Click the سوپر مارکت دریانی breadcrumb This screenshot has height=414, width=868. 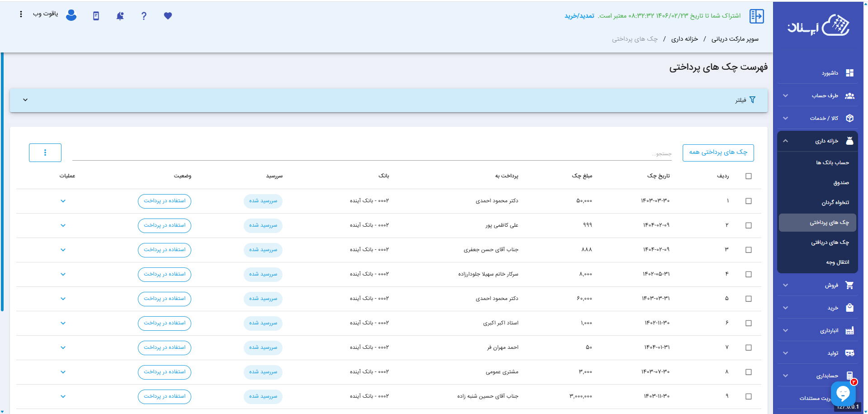click(x=735, y=39)
